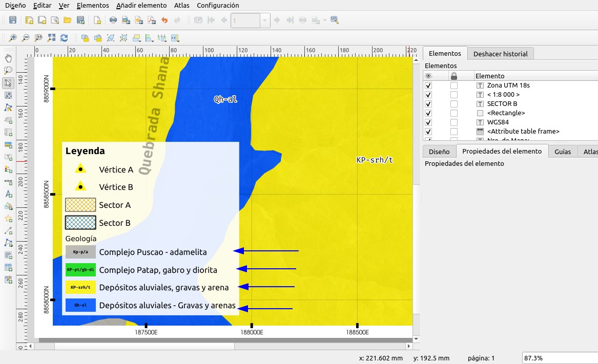Lock the WGS84 item

[454, 122]
